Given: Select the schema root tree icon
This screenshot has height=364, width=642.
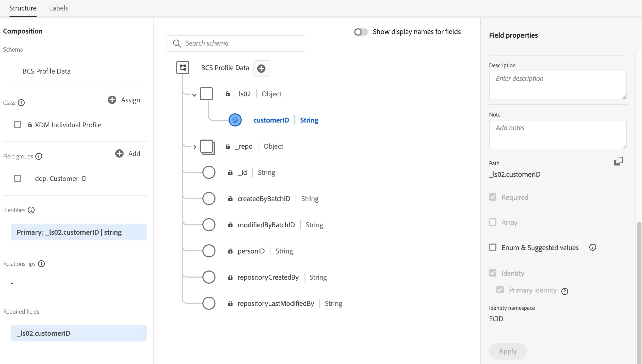Looking at the screenshot, I should click(183, 68).
